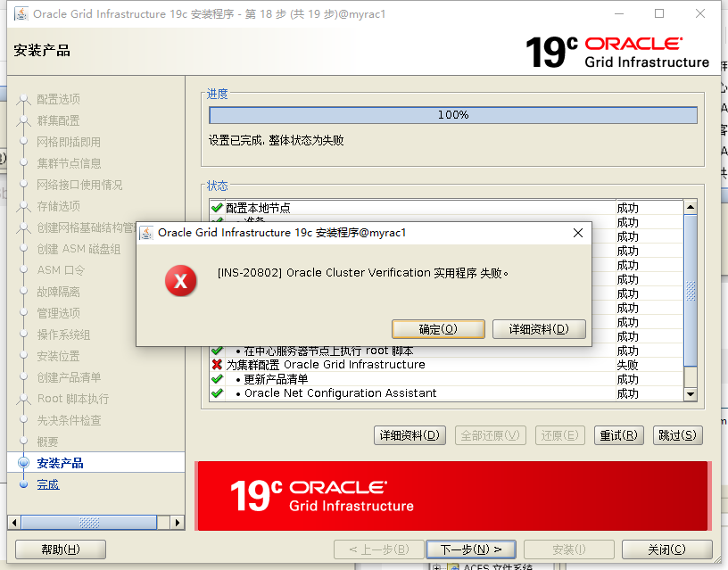Click the 100% progress bar
Image resolution: width=728 pixels, height=570 pixels.
pos(453,115)
